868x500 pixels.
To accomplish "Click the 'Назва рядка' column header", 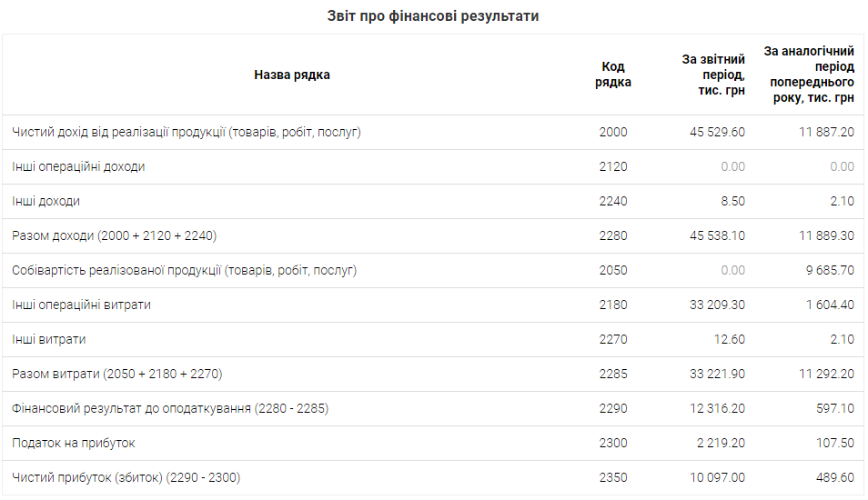I will [x=292, y=75].
